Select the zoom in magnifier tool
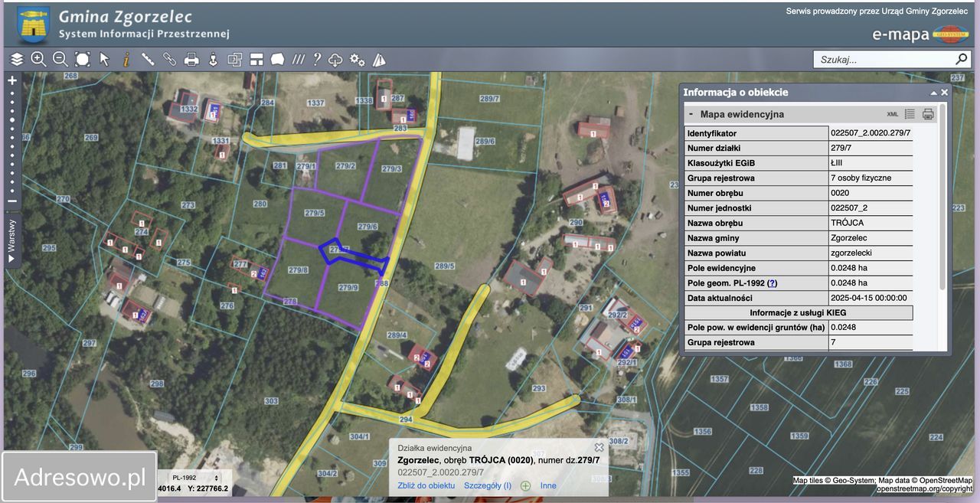The height and width of the screenshot is (503, 980). point(38,59)
